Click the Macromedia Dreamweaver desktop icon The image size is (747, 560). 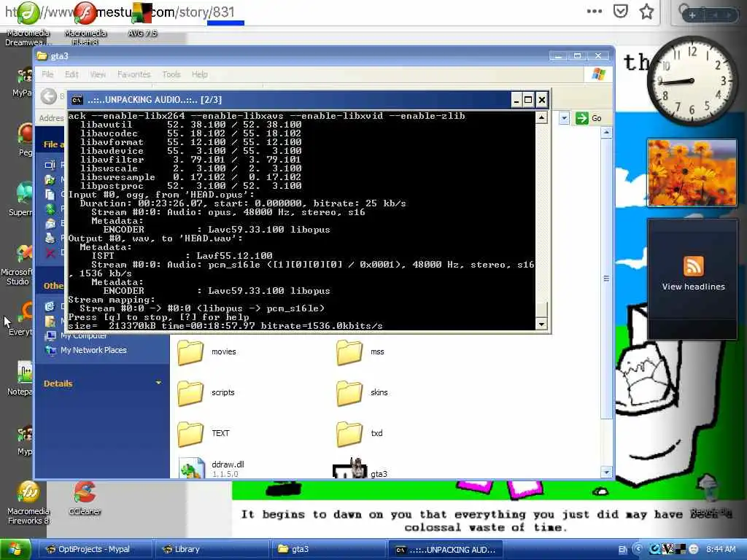pyautogui.click(x=28, y=13)
